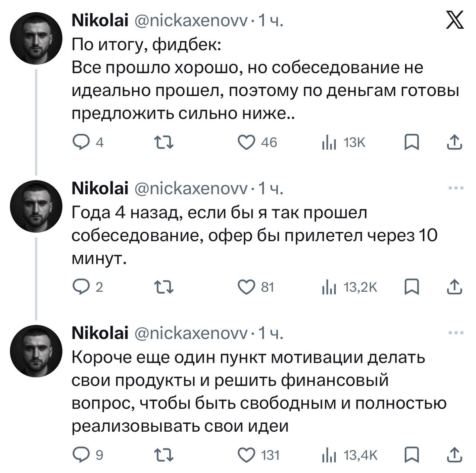View analytics of the 13K views tweet
This screenshot has height=473, width=476.
pyautogui.click(x=329, y=142)
